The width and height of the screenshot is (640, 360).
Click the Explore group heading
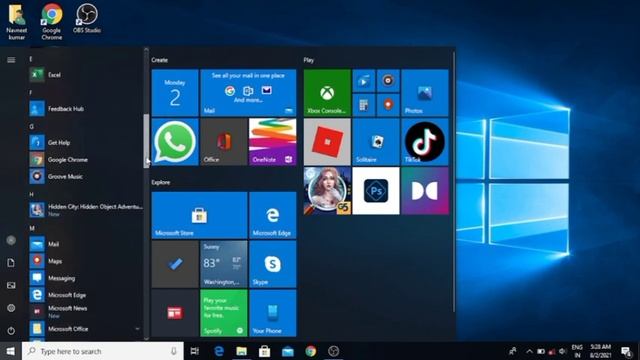tap(161, 182)
